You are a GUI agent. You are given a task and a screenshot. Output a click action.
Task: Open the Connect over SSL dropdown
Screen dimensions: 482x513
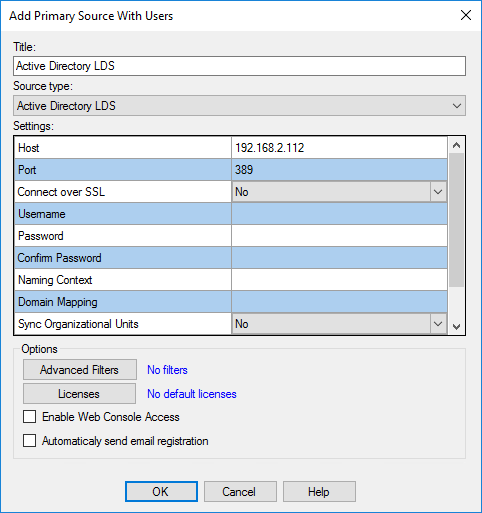tap(339, 192)
